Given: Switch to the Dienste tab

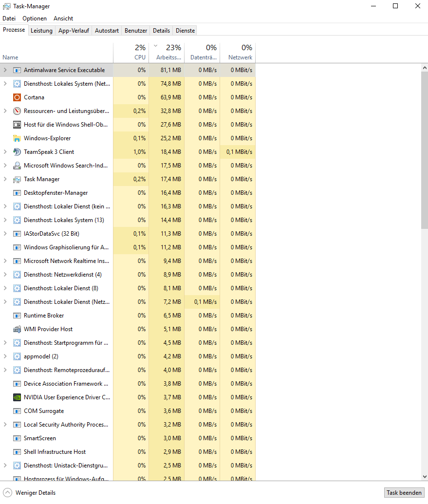Looking at the screenshot, I should pyautogui.click(x=185, y=31).
